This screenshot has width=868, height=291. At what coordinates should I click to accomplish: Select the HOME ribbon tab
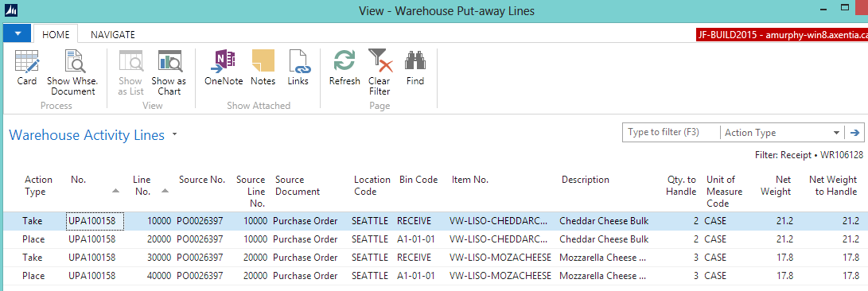[x=56, y=34]
